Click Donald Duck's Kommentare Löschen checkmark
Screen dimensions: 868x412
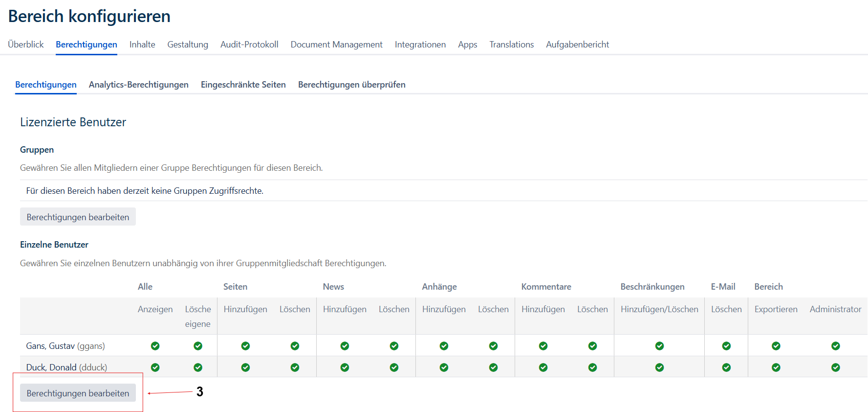click(x=592, y=367)
